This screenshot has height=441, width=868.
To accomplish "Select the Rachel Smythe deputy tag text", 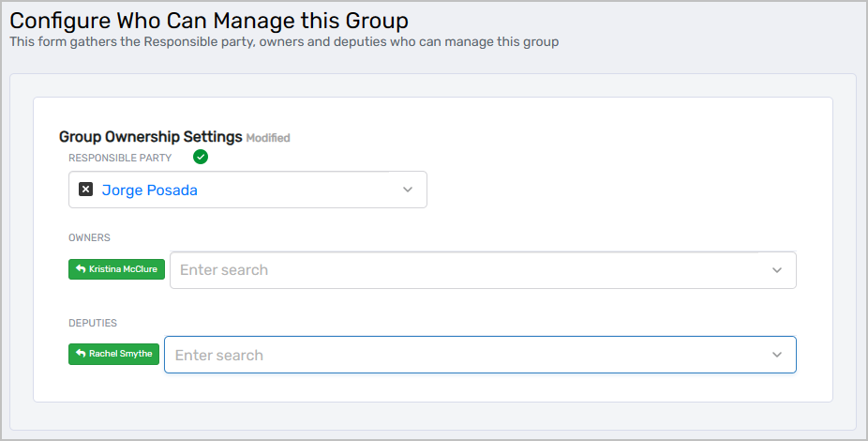I will point(121,355).
